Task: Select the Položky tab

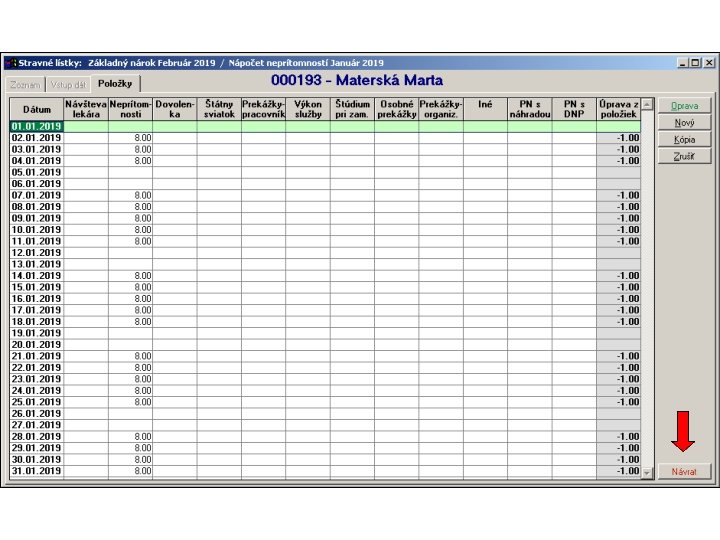Action: coord(115,84)
